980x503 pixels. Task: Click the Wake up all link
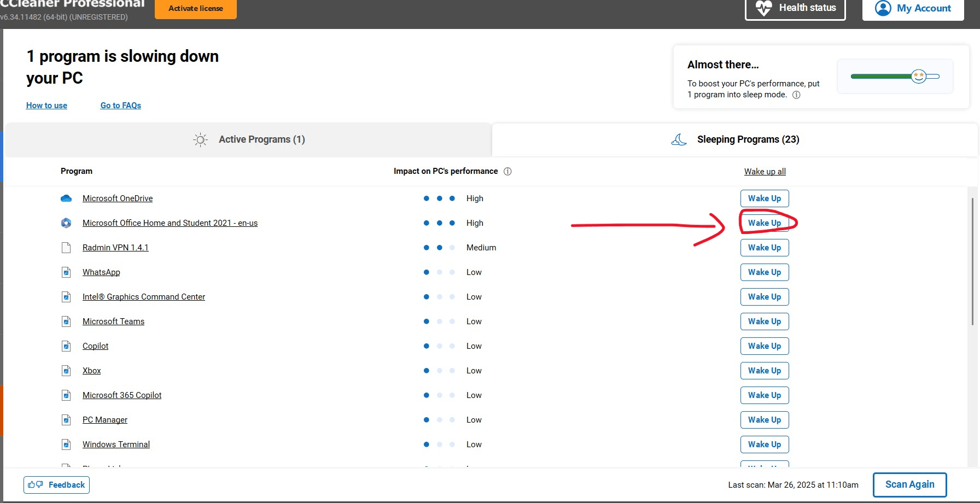(x=765, y=172)
